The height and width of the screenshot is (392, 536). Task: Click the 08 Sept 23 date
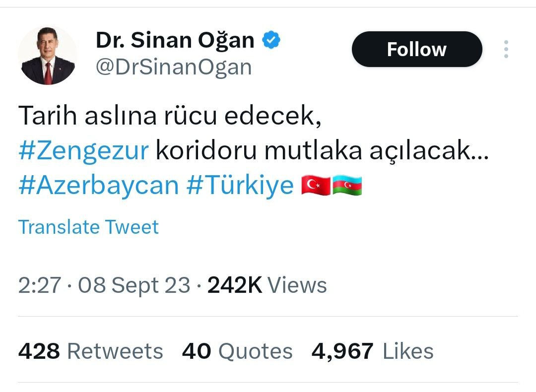tap(134, 285)
